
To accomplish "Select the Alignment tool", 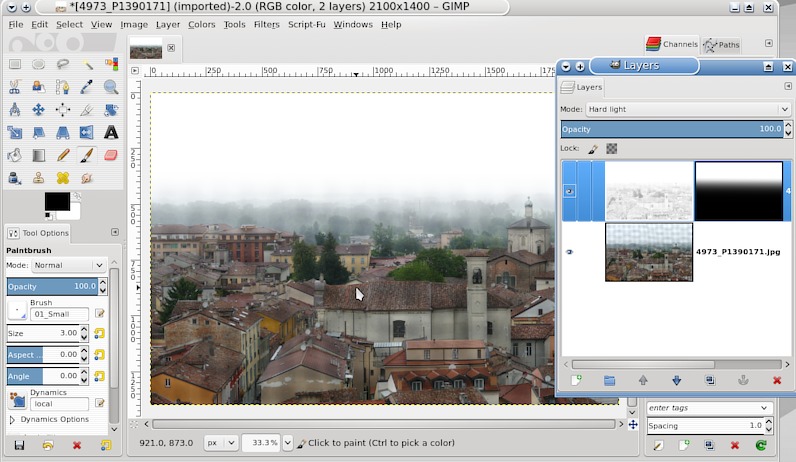I will point(63,109).
